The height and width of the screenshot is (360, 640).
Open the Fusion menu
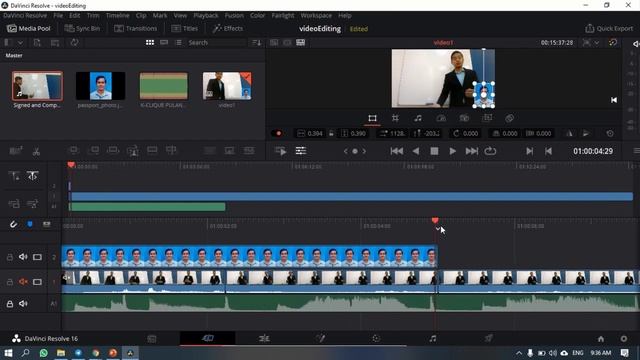coord(234,16)
